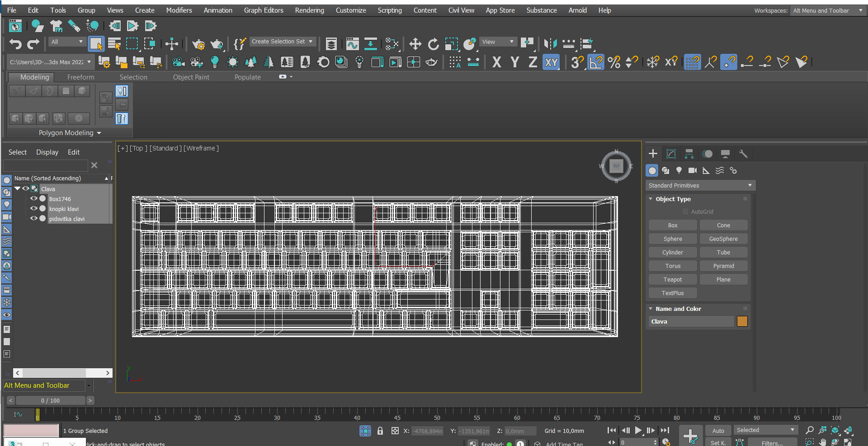The height and width of the screenshot is (446, 868).
Task: Open the Mirror tool
Action: point(550,44)
